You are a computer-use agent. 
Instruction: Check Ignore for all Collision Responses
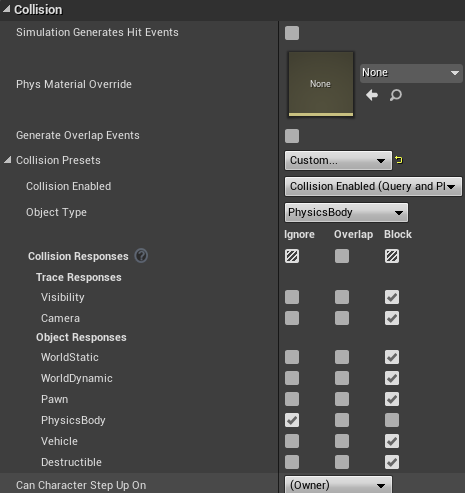pos(292,256)
